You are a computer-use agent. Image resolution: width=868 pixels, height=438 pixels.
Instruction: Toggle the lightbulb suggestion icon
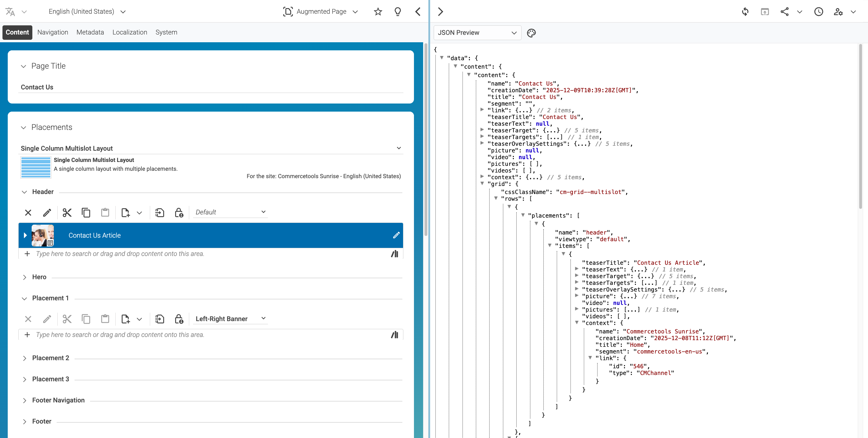coord(397,12)
